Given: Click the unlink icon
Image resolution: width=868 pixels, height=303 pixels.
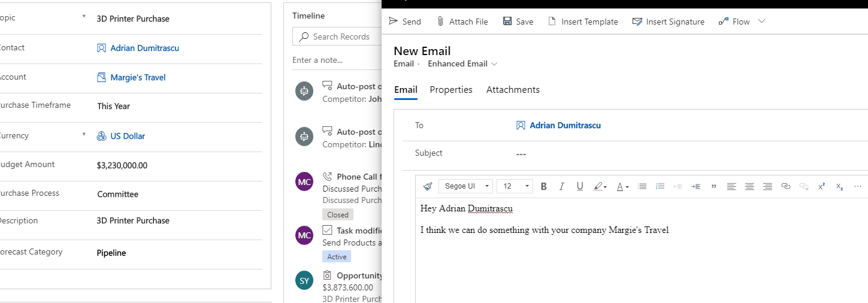Looking at the screenshot, I should click(804, 186).
